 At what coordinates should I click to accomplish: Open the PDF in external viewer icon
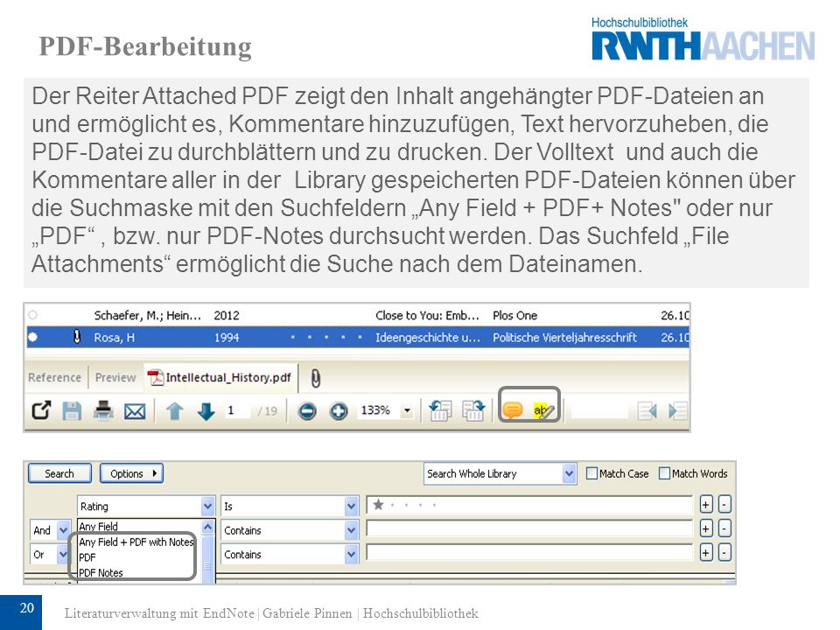pos(41,411)
